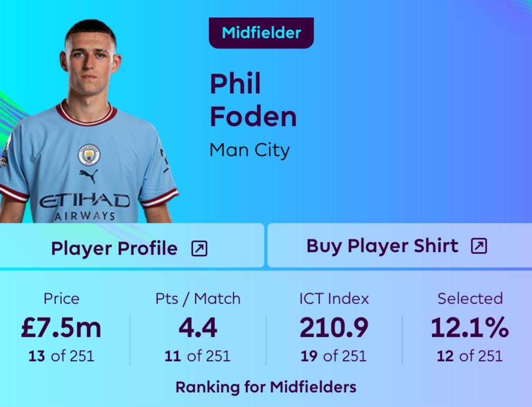Click the external link icon beside Buy Player Shirt
This screenshot has width=532, height=407.
(x=479, y=246)
